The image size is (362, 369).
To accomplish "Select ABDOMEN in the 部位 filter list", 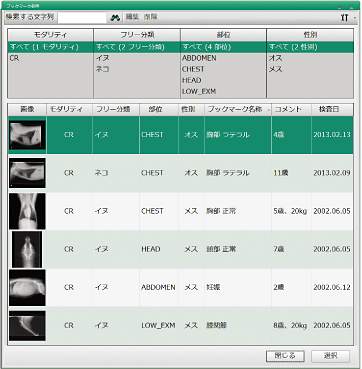I will pos(223,58).
